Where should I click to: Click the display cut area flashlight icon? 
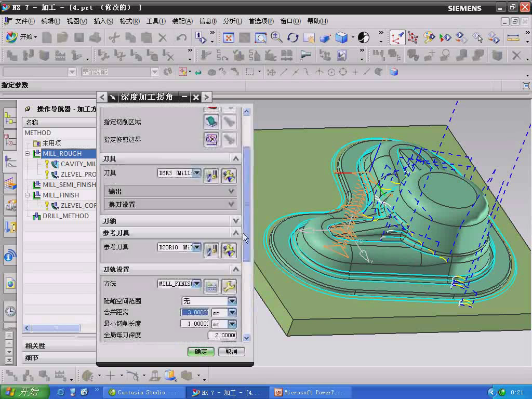pyautogui.click(x=229, y=122)
